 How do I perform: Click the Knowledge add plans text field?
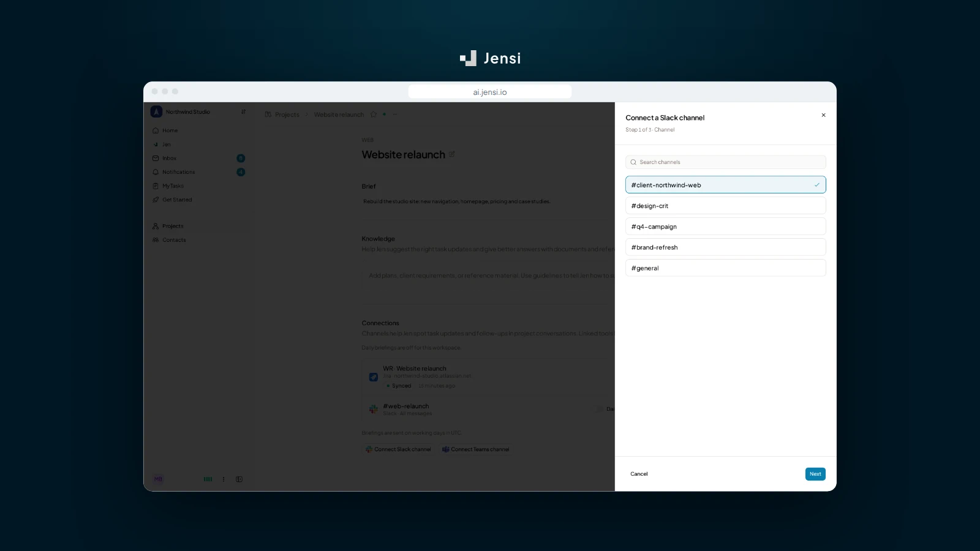[x=488, y=275]
